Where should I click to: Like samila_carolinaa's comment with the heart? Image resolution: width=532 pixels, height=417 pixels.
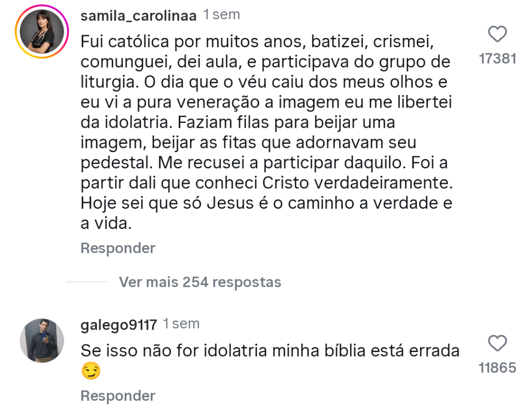498,35
